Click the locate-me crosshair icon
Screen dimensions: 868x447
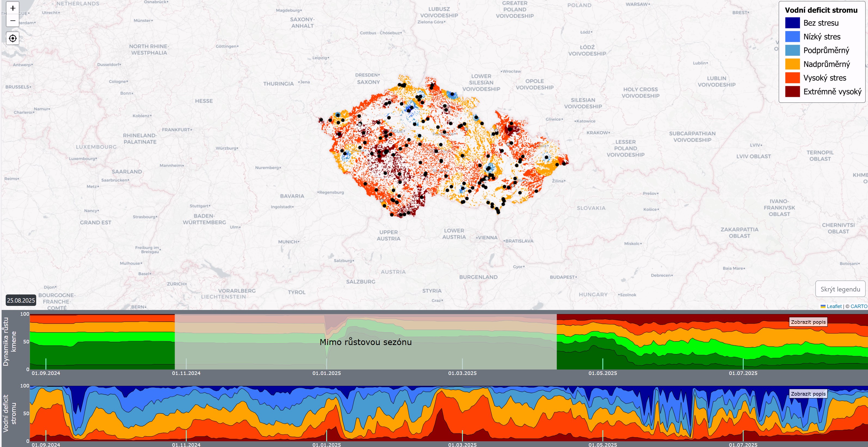[x=13, y=38]
